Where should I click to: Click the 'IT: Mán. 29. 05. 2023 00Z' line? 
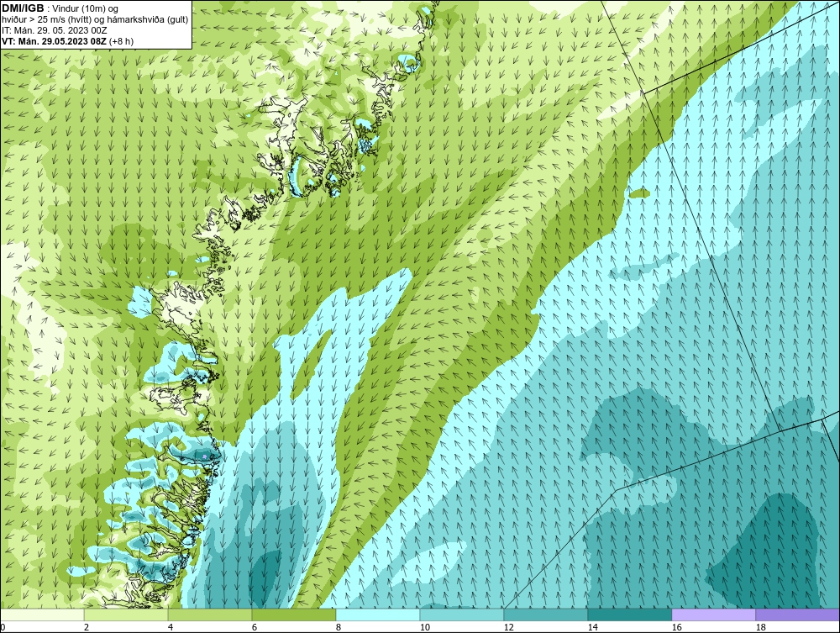(55, 30)
